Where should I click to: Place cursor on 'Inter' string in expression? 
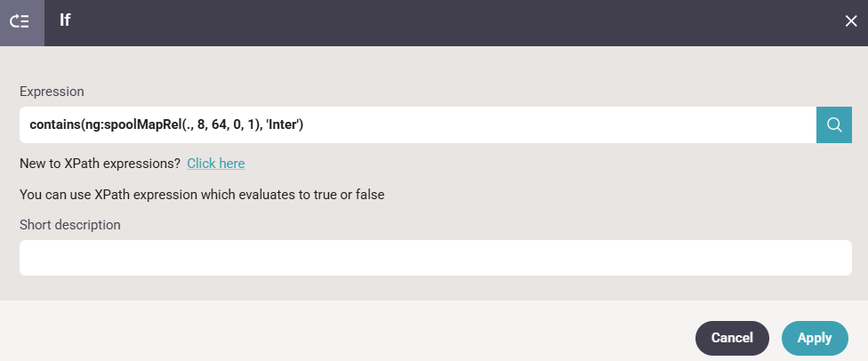(284, 125)
